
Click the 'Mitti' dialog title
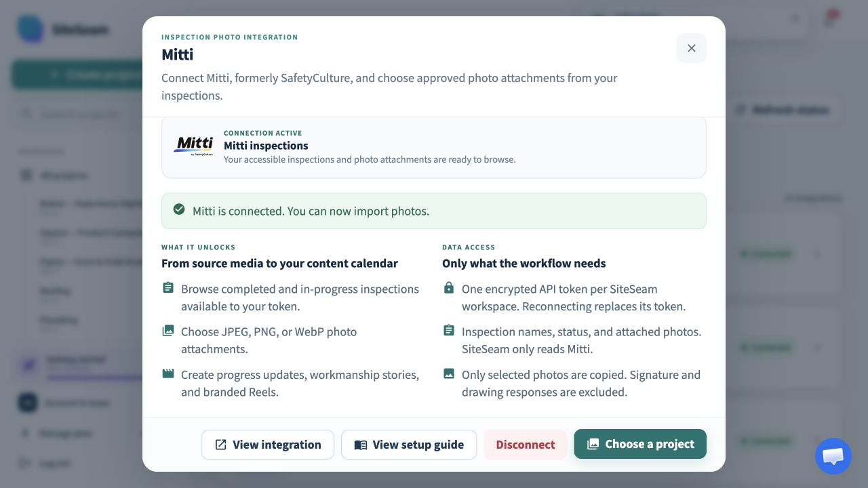point(178,55)
